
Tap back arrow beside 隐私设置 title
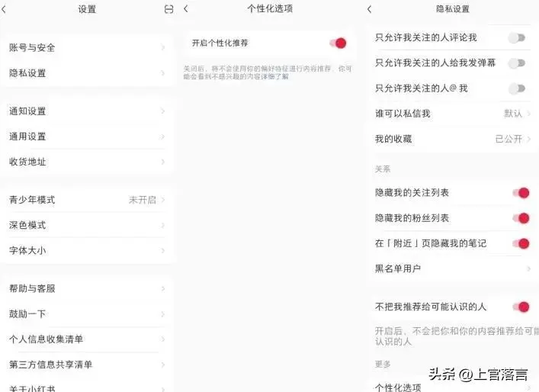pos(370,9)
